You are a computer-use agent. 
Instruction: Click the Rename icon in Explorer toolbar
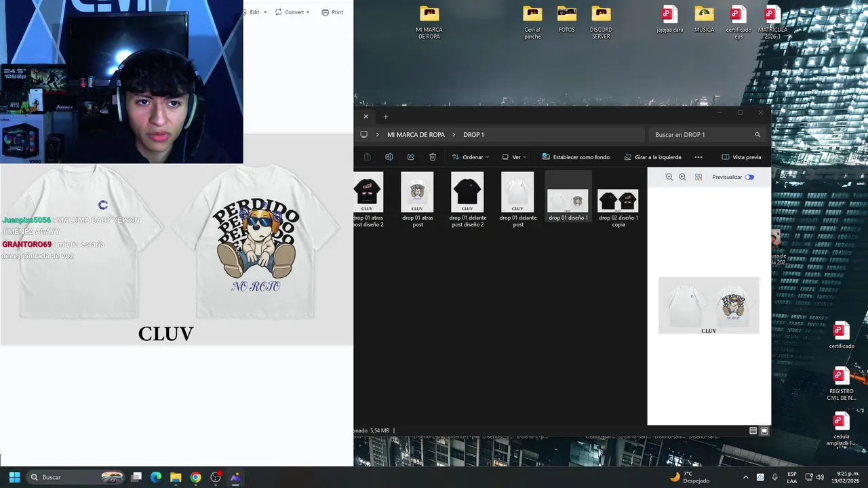pos(389,157)
